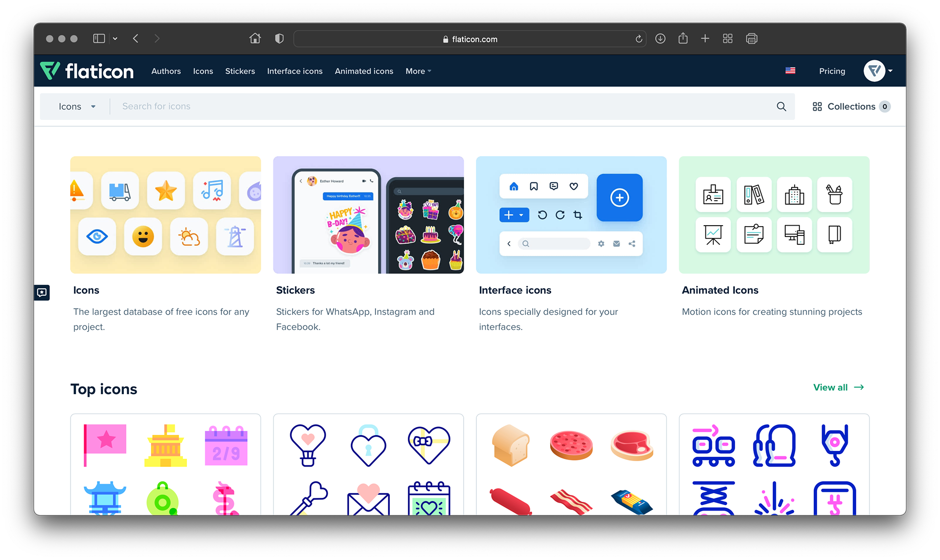Expand the More navigation dropdown
The width and height of the screenshot is (940, 560).
tap(418, 71)
